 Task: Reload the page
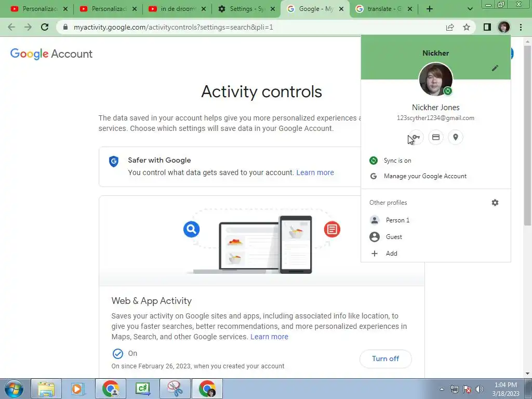(45, 27)
